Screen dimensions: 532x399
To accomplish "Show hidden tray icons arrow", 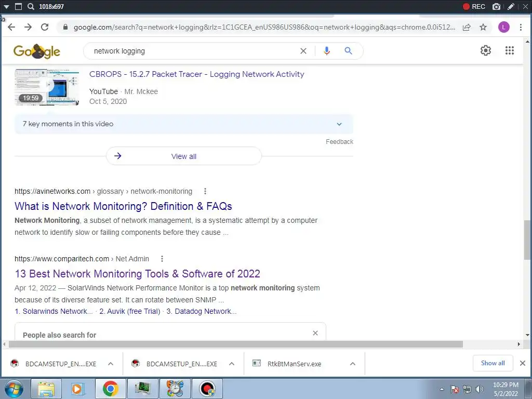I will coord(442,389).
